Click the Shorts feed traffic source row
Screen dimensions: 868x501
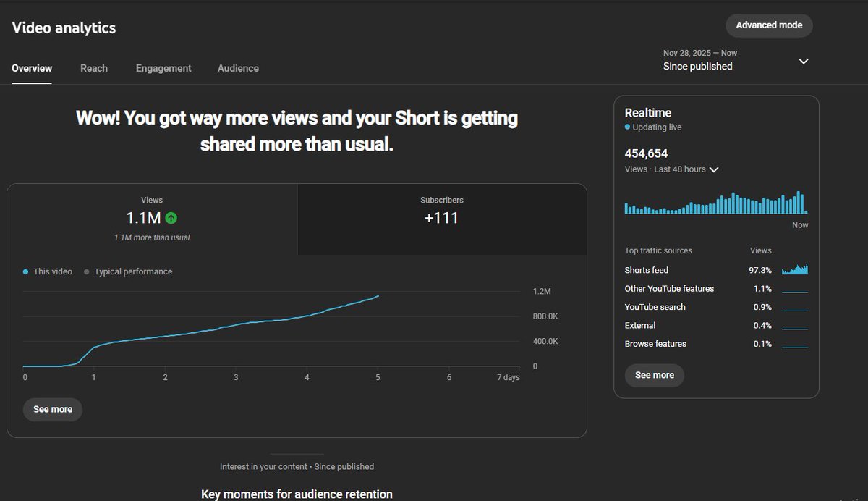coord(647,269)
